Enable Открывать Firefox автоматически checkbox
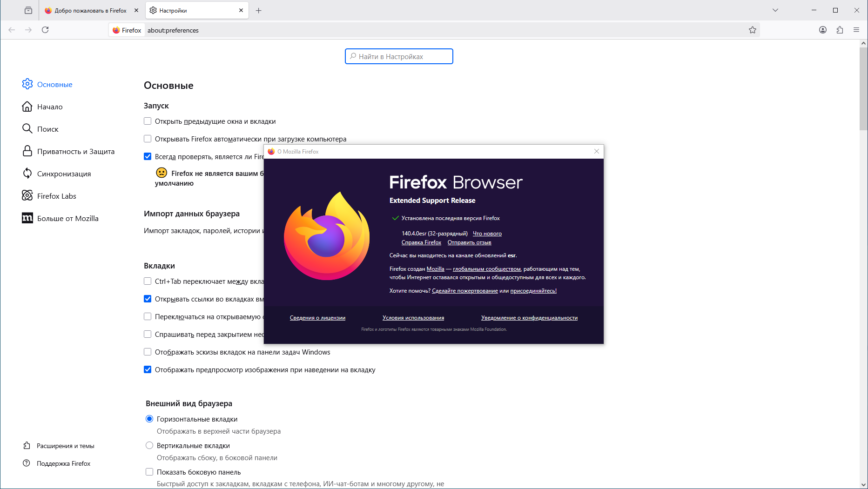 (x=148, y=139)
